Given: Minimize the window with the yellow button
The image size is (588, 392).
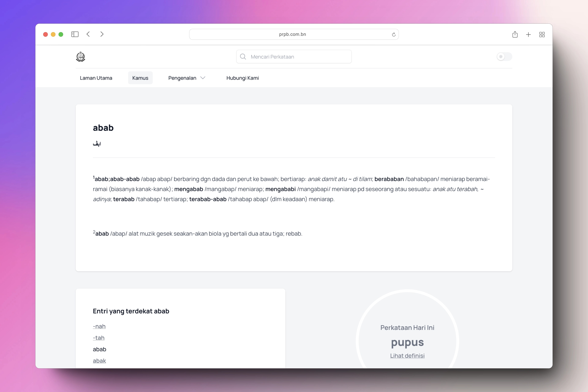Looking at the screenshot, I should pos(53,34).
